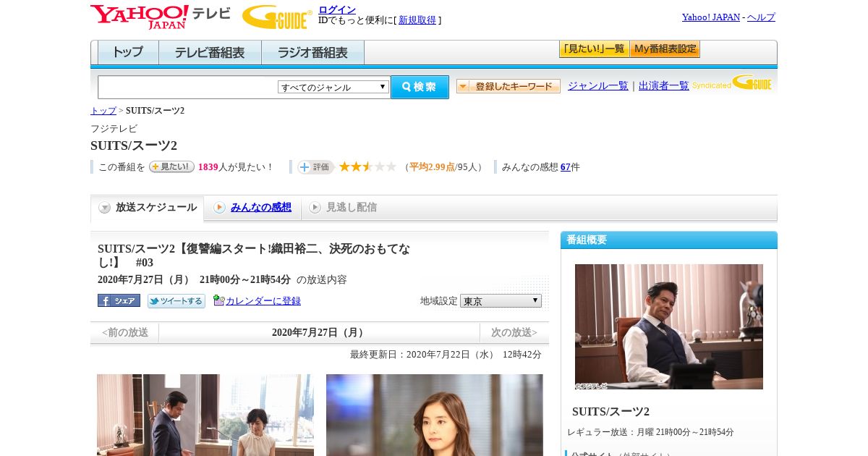Screen dimensions: 868x456
Task: Expand 登録したキーワード dropdown
Action: coord(509,86)
